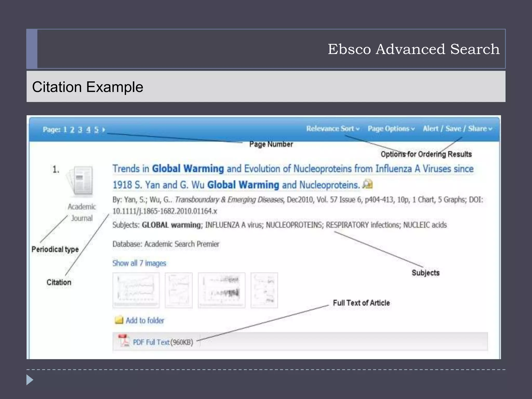Click the GLOBAL warming subject term

click(171, 225)
